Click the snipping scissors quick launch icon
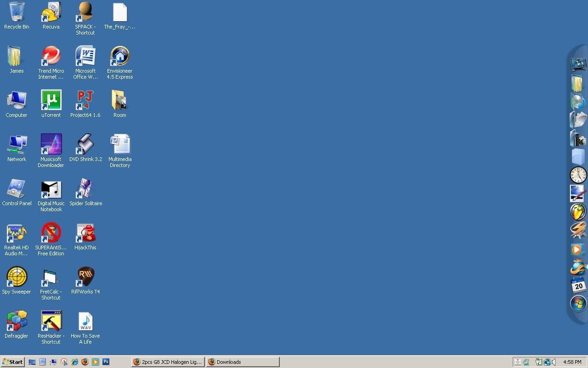588x368 pixels. (x=64, y=362)
